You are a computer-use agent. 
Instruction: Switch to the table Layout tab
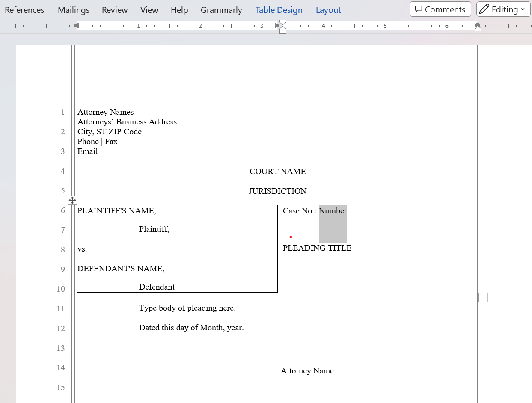coord(328,10)
